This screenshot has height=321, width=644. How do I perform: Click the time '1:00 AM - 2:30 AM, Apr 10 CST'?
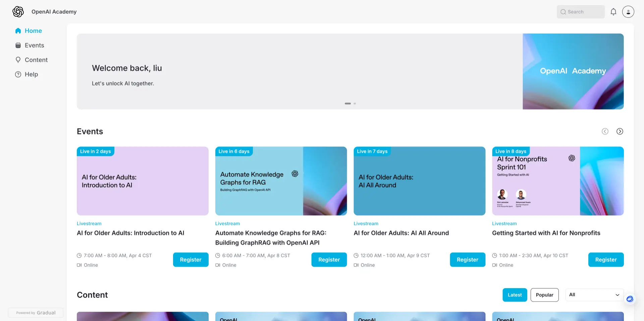click(534, 256)
